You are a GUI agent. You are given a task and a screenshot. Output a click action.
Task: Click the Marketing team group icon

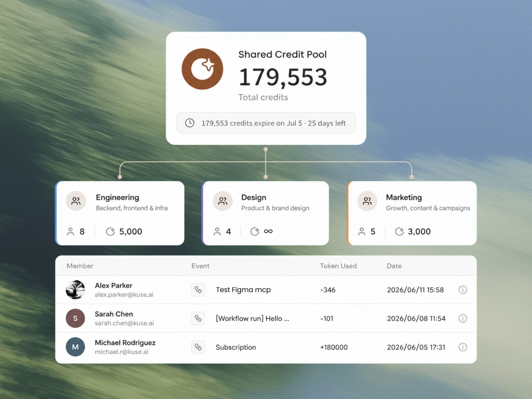tap(367, 201)
